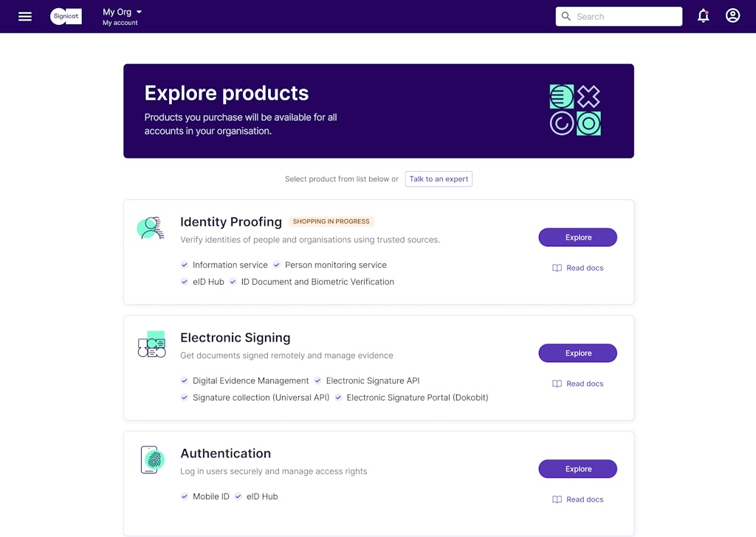The image size is (756, 537).
Task: Read docs for Authentication
Action: tap(577, 499)
